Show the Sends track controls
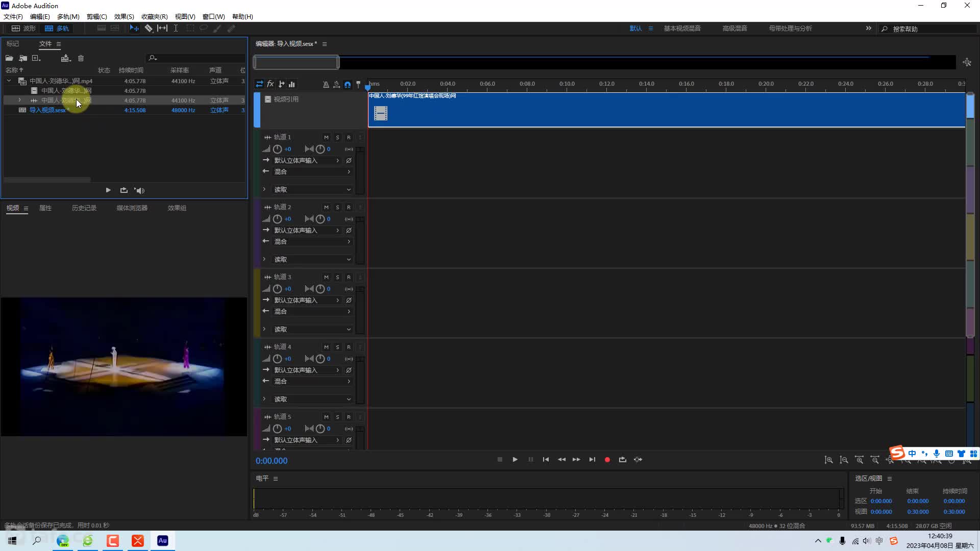Viewport: 980px width, 551px height. point(281,84)
